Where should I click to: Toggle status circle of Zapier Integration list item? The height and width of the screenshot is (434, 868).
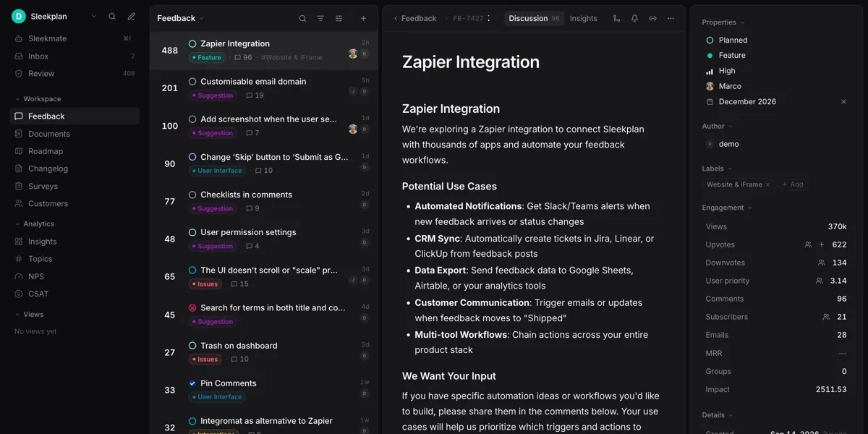pyautogui.click(x=192, y=44)
